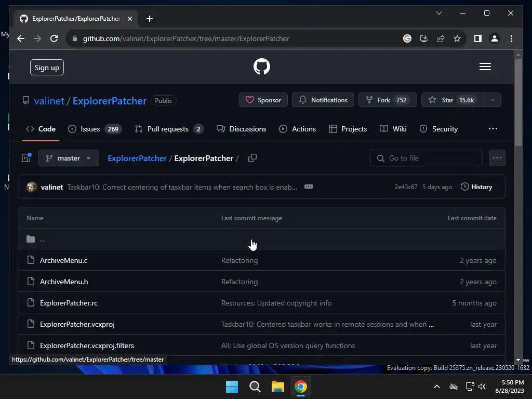Open the ArchiveMenu.c file
This screenshot has height=399, width=532.
pos(64,261)
